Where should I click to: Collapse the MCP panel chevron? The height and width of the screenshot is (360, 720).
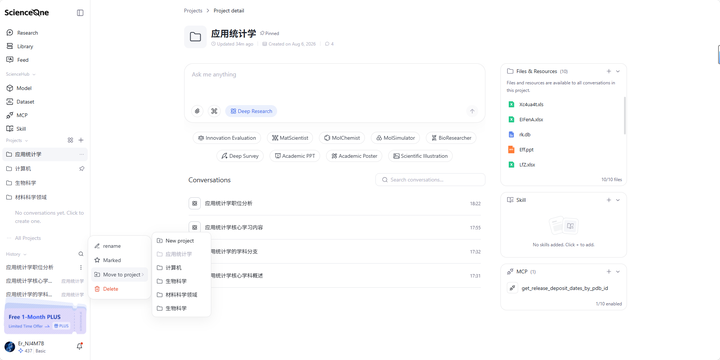pyautogui.click(x=618, y=271)
